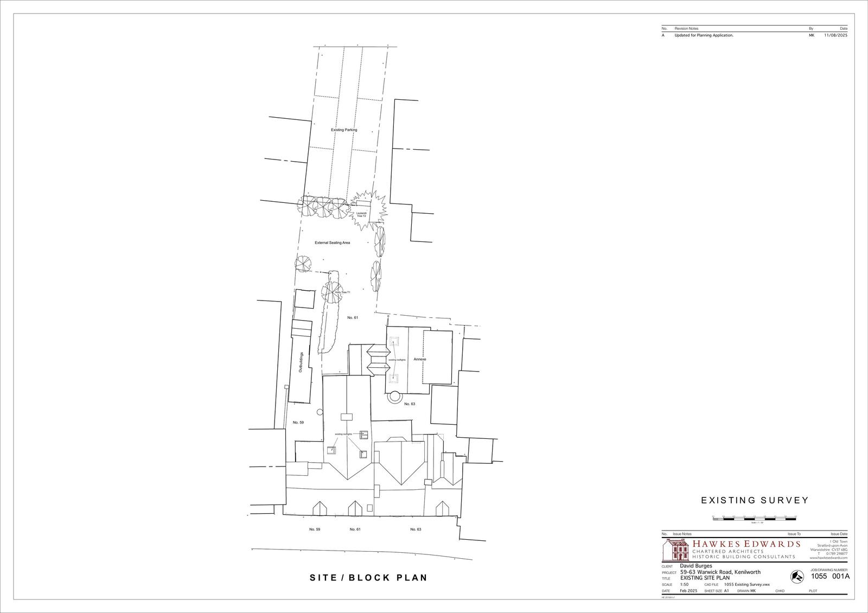Click drawing title 'EXISTING SITE PLAN'

pos(705,578)
